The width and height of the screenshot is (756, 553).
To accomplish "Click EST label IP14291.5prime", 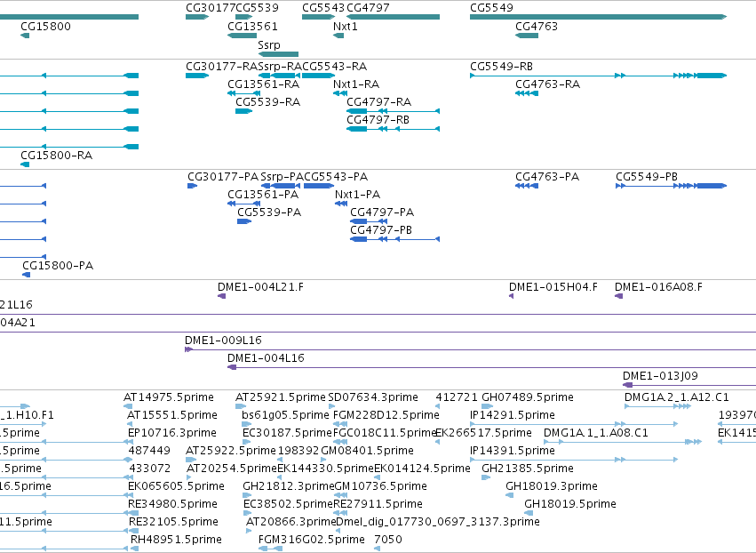I will point(513,415).
